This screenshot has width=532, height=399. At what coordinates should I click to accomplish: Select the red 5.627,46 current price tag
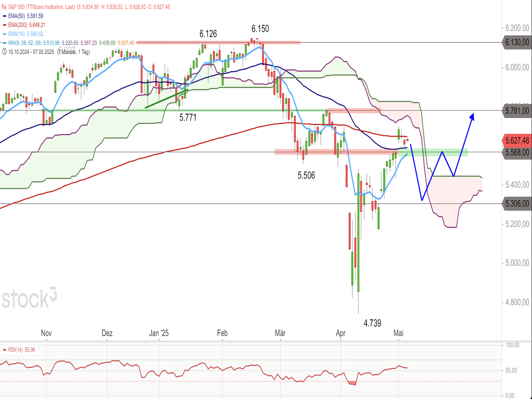517,141
